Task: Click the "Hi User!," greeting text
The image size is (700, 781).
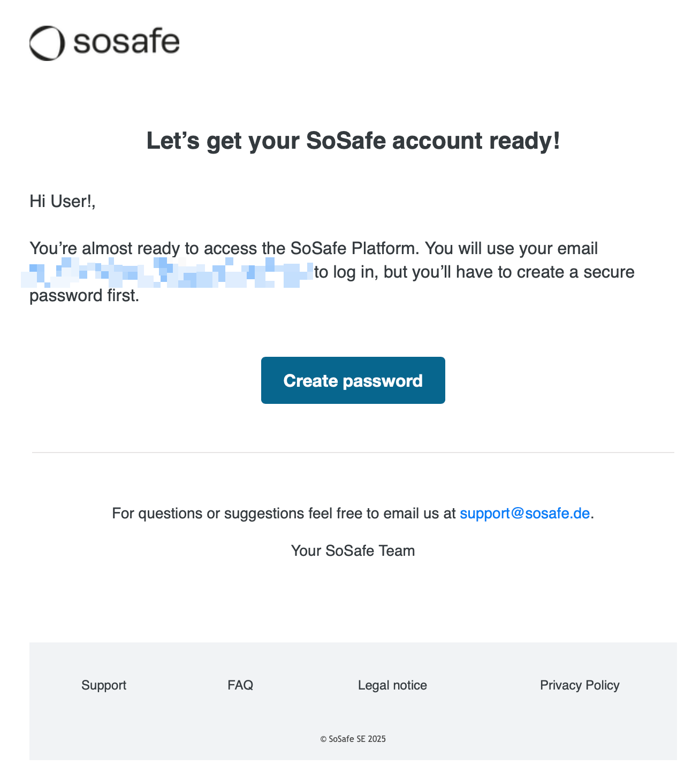Action: coord(63,201)
